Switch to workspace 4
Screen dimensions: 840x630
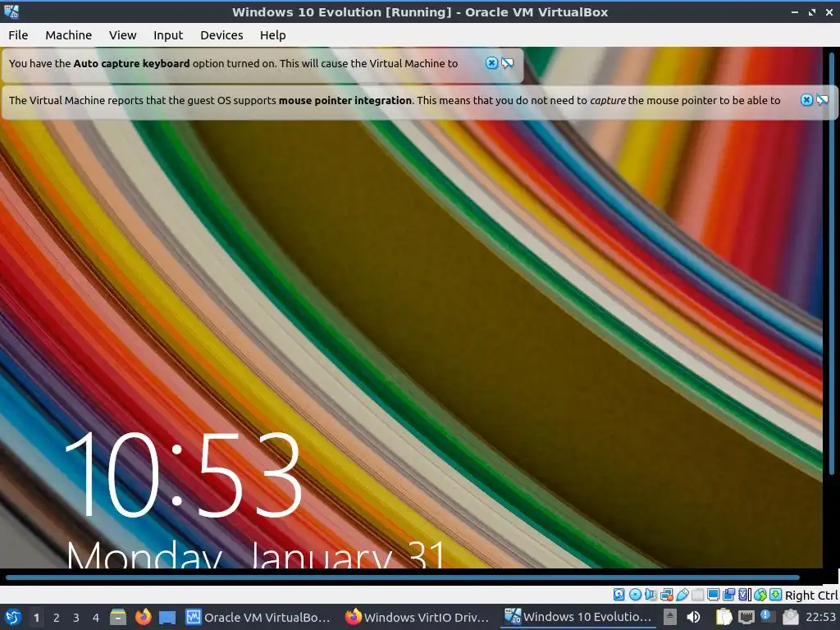point(95,618)
